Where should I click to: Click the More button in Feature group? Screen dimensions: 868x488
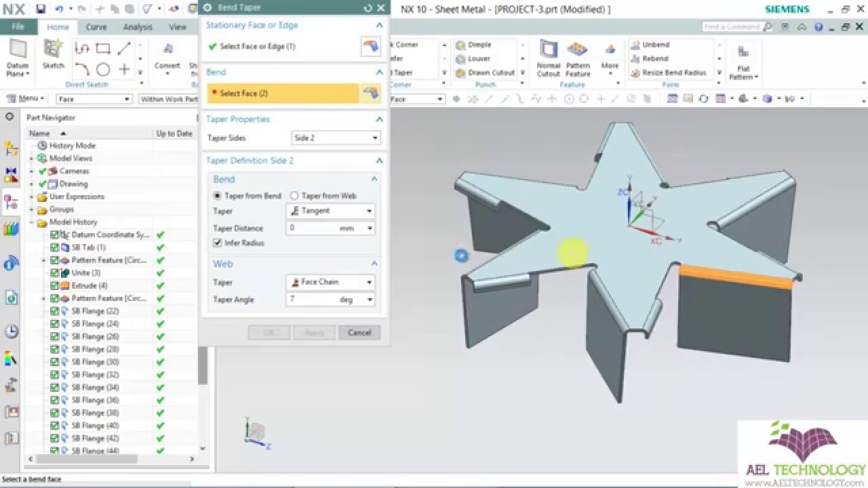tap(610, 58)
